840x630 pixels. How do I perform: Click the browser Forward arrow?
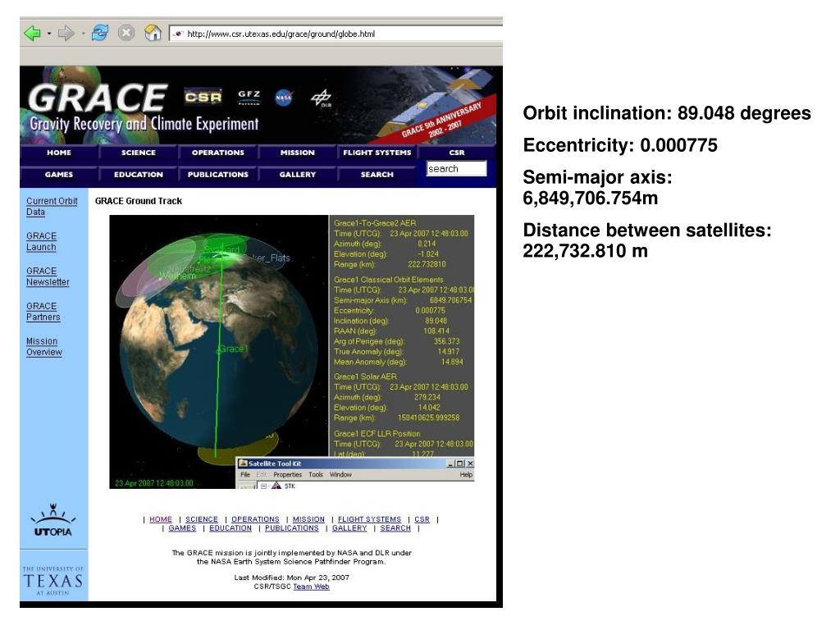pyautogui.click(x=66, y=33)
